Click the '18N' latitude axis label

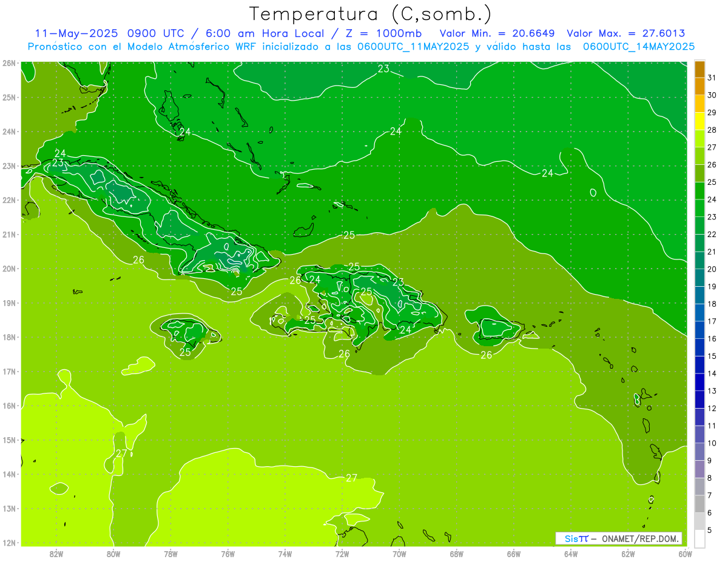tap(8, 337)
